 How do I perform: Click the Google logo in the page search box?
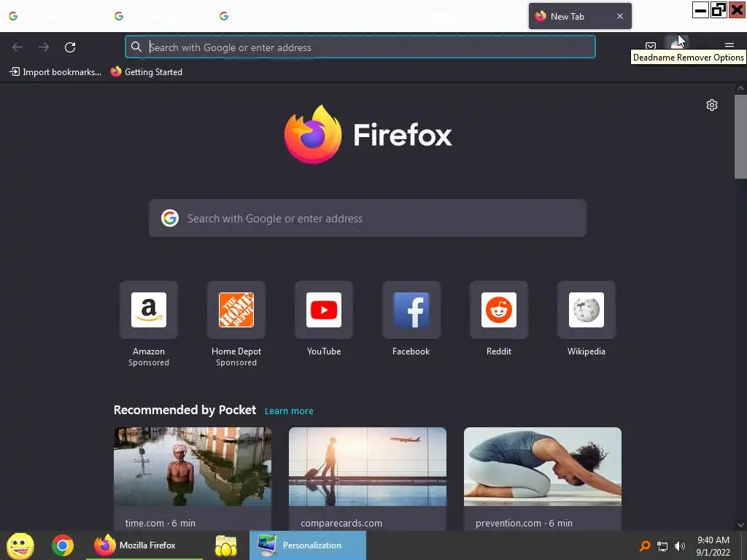tap(170, 218)
